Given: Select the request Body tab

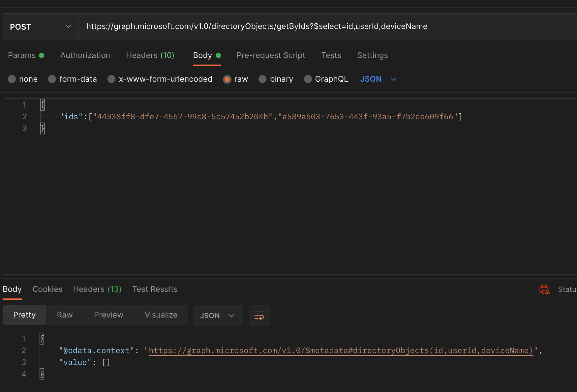Looking at the screenshot, I should [x=207, y=55].
